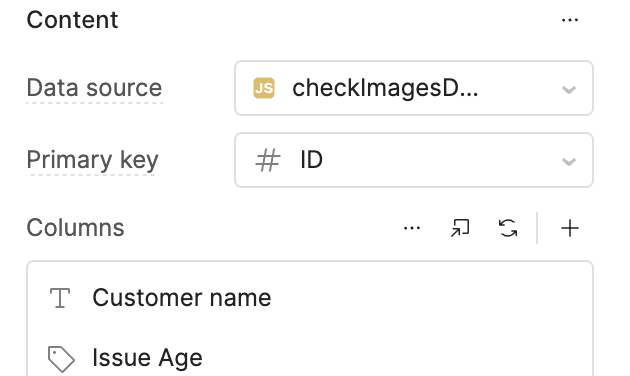Expand the Primary key dropdown chevron
630x376 pixels.
pyautogui.click(x=569, y=161)
